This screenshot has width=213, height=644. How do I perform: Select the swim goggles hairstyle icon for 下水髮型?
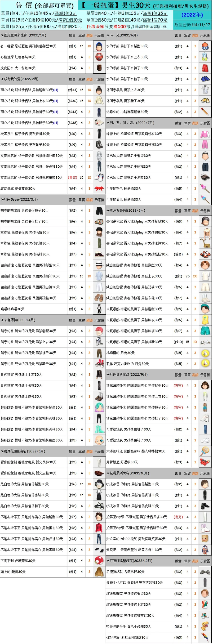[x=205, y=46]
